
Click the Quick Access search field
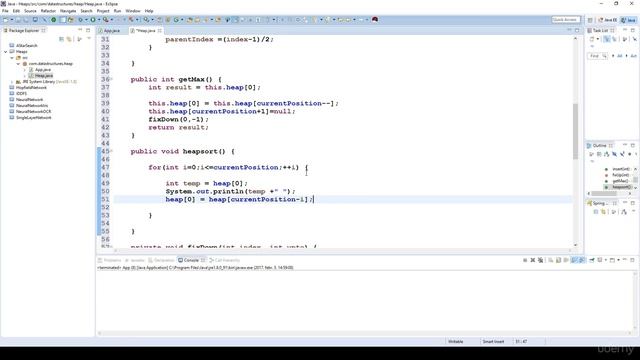pyautogui.click(x=566, y=20)
